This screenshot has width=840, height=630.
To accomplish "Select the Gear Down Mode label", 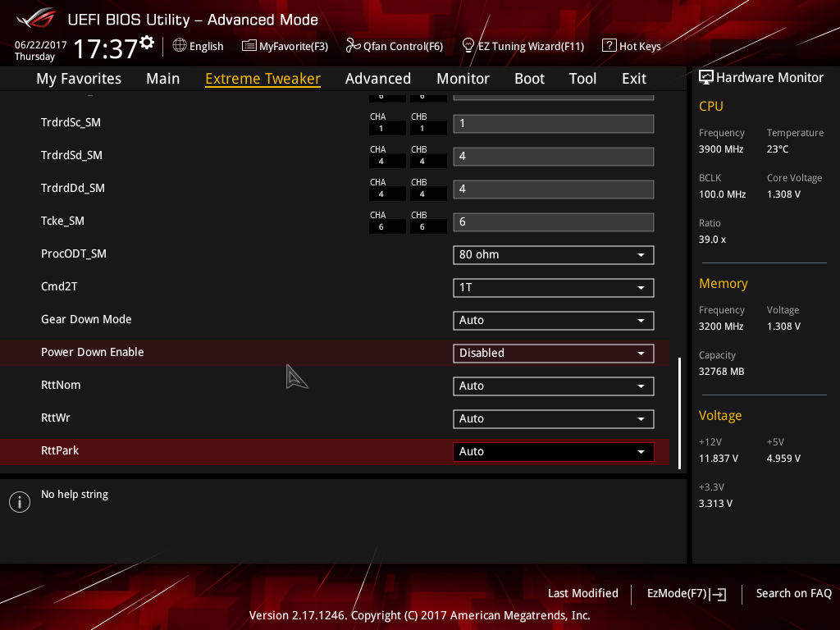I will tap(86, 319).
